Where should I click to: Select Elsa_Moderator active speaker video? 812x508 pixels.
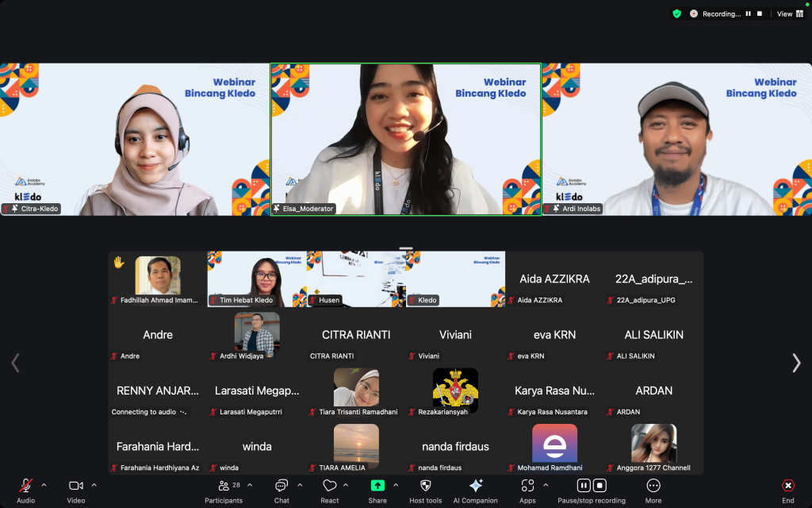pyautogui.click(x=405, y=140)
